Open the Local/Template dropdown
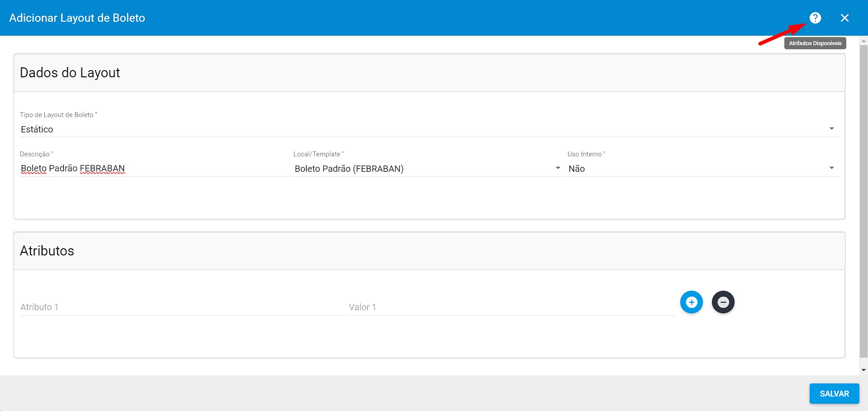 [x=428, y=169]
